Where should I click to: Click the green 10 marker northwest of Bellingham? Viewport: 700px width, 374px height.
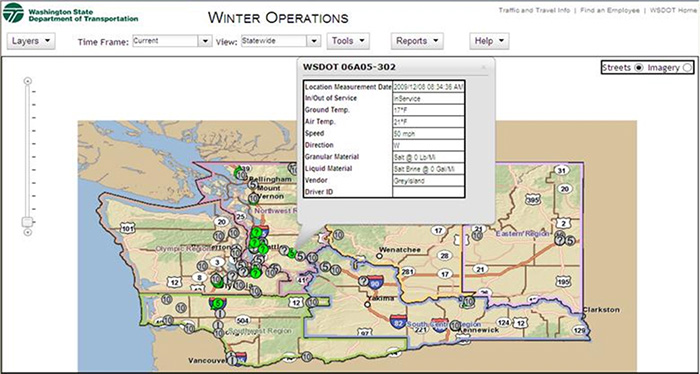coord(241,174)
